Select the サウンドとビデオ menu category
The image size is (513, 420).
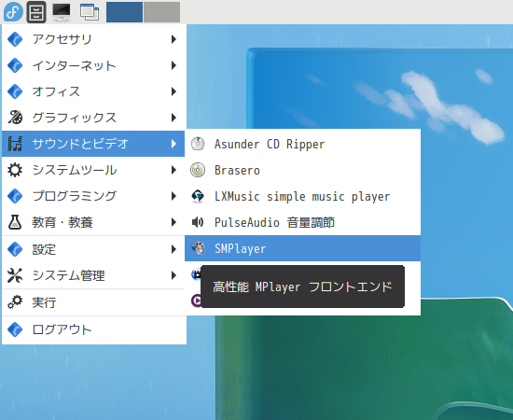point(93,144)
